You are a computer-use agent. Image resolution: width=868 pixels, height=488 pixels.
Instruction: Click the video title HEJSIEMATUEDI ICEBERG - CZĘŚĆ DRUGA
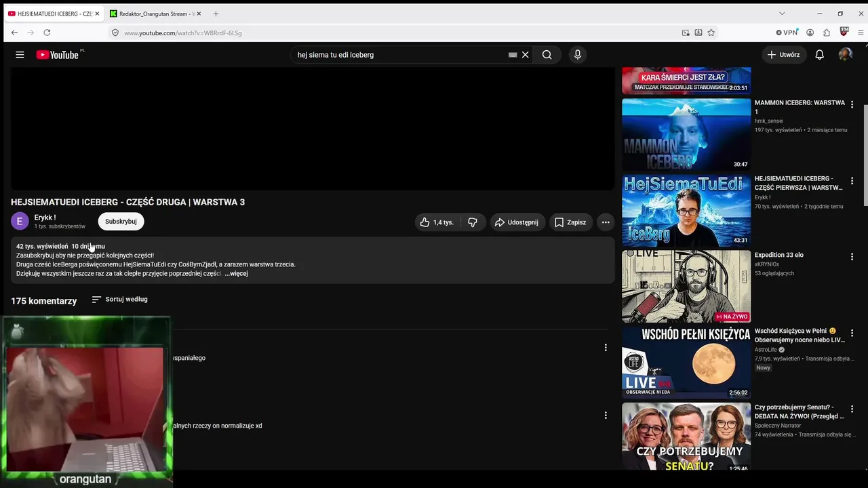click(127, 202)
